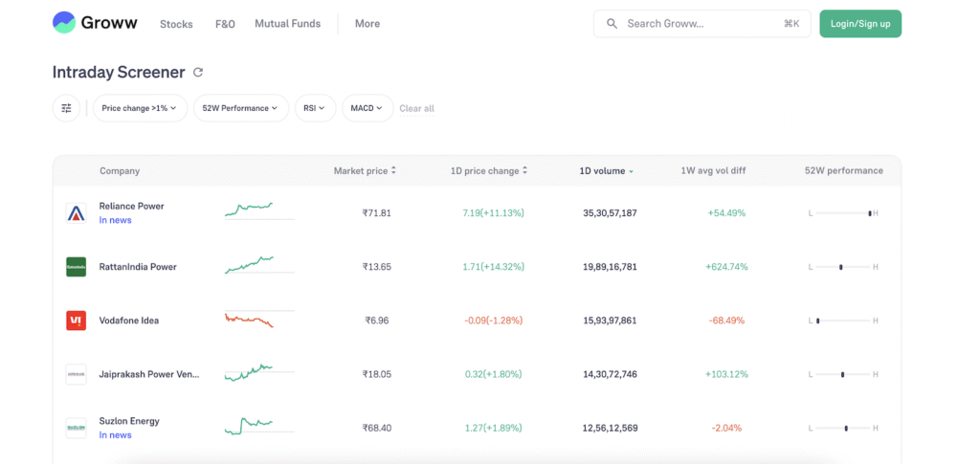Open the Suzlon Energy company logo

pos(77,428)
